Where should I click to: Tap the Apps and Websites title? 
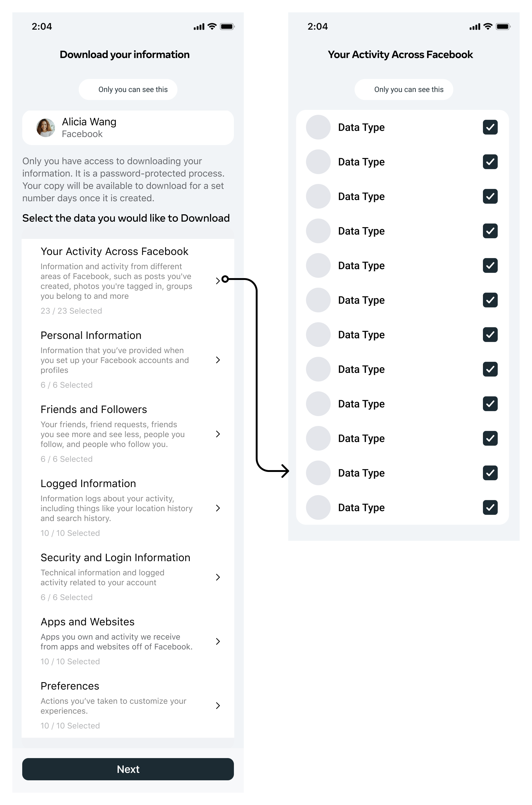click(x=88, y=622)
